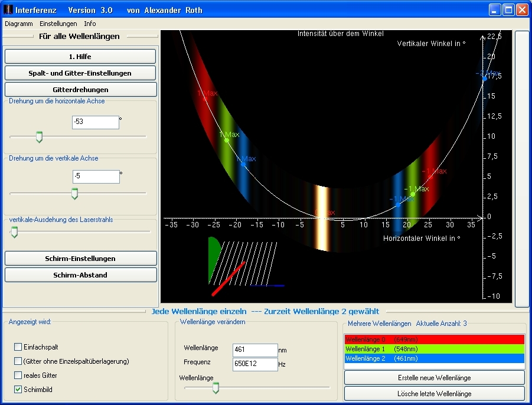Click the Interferenz app icon in title bar
This screenshot has width=532, height=405.
tap(8, 10)
